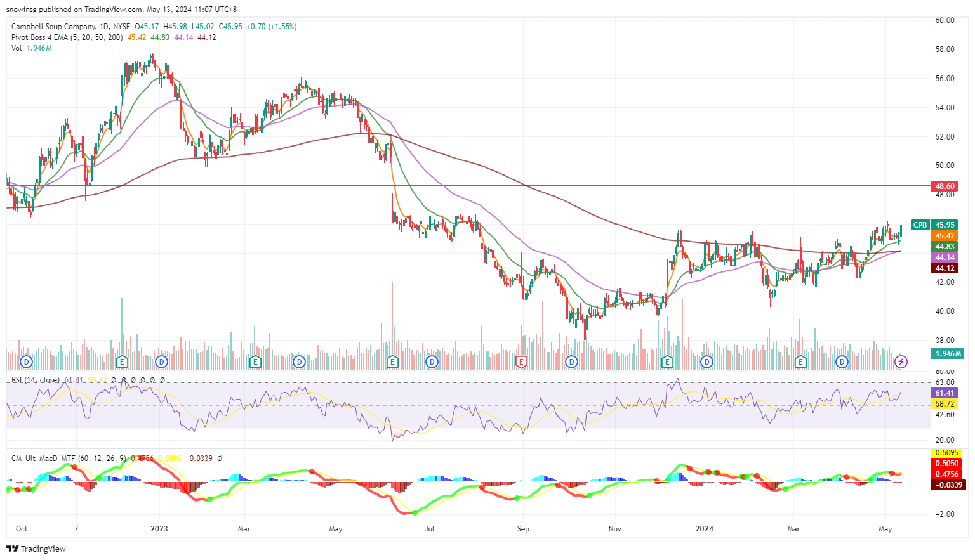Click the -0.0339 MACD histogram scale label

coord(947,485)
